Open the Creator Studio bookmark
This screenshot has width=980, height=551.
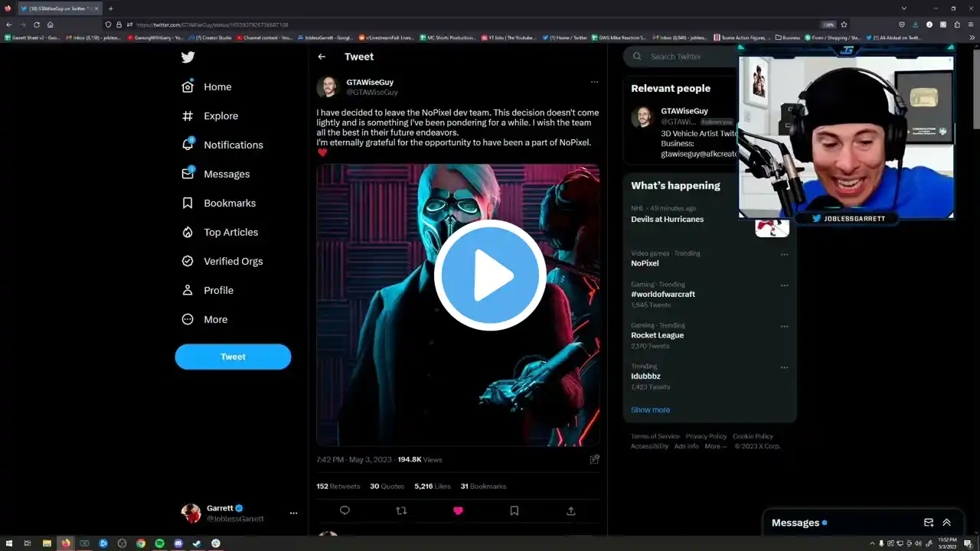210,37
